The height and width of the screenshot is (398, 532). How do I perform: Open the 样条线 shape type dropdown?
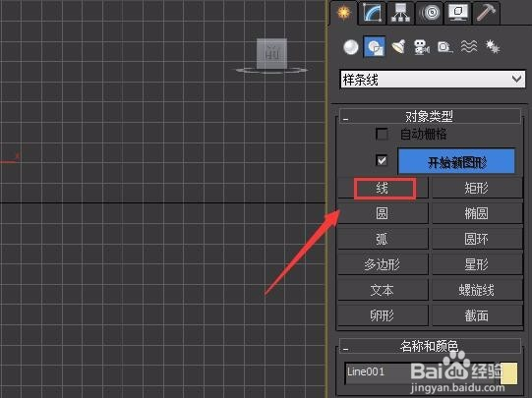(x=433, y=80)
